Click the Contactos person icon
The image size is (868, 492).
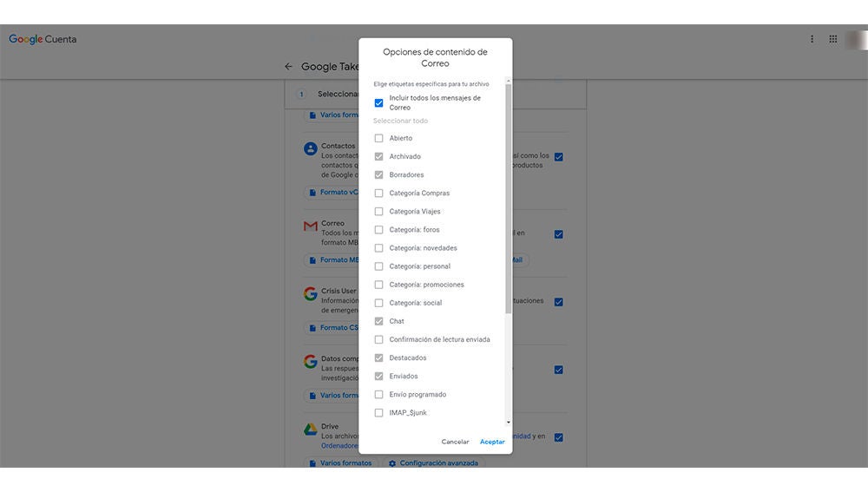tap(310, 148)
